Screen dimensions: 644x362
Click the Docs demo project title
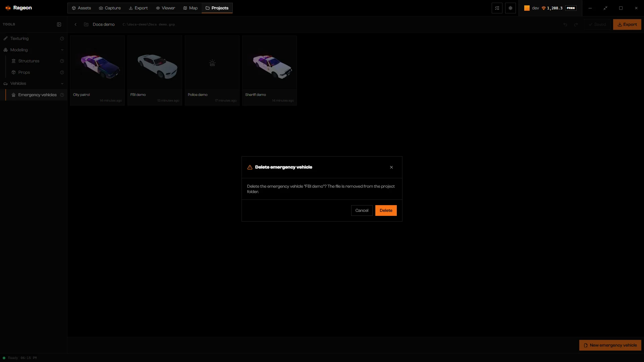[104, 24]
